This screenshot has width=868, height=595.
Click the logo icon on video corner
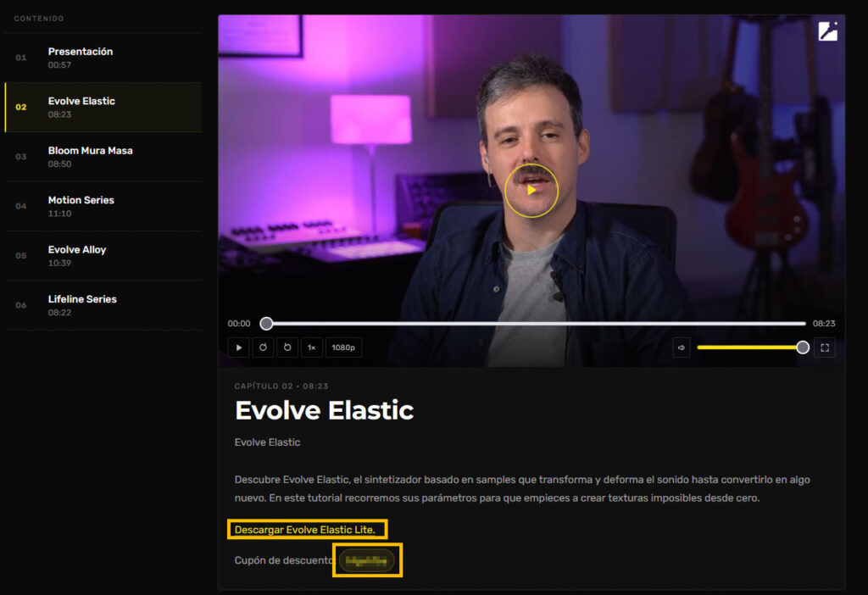[827, 31]
